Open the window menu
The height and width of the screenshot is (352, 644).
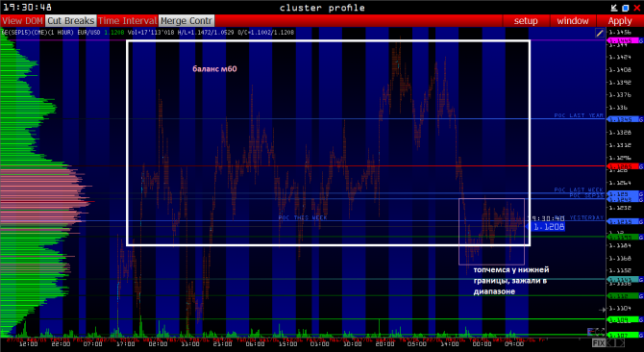coord(573,21)
